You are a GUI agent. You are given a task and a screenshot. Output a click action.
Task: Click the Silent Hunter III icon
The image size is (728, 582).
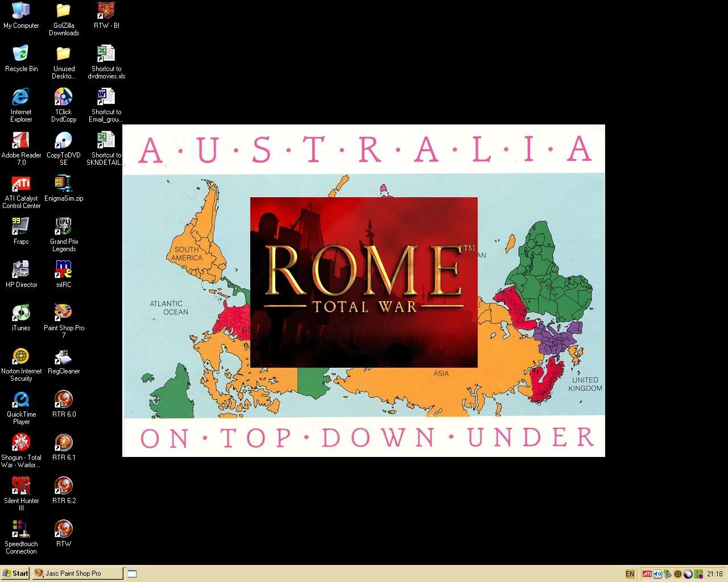point(21,486)
